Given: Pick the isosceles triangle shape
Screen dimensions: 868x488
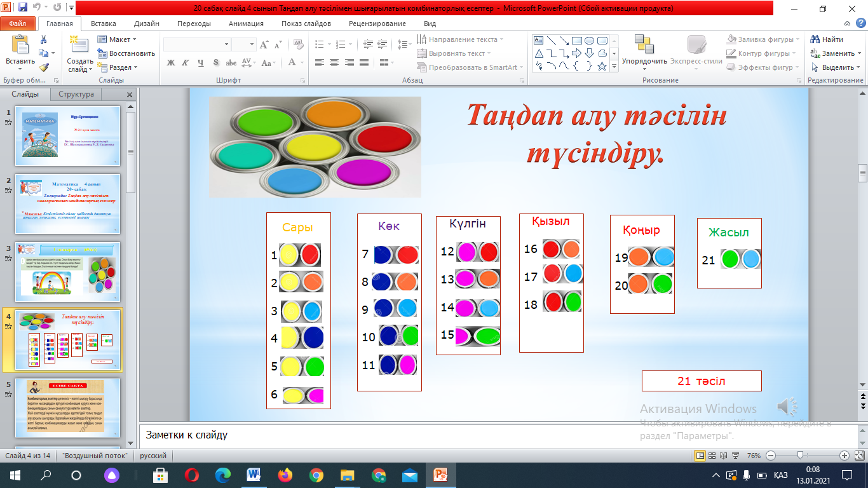Looking at the screenshot, I should pyautogui.click(x=539, y=53).
